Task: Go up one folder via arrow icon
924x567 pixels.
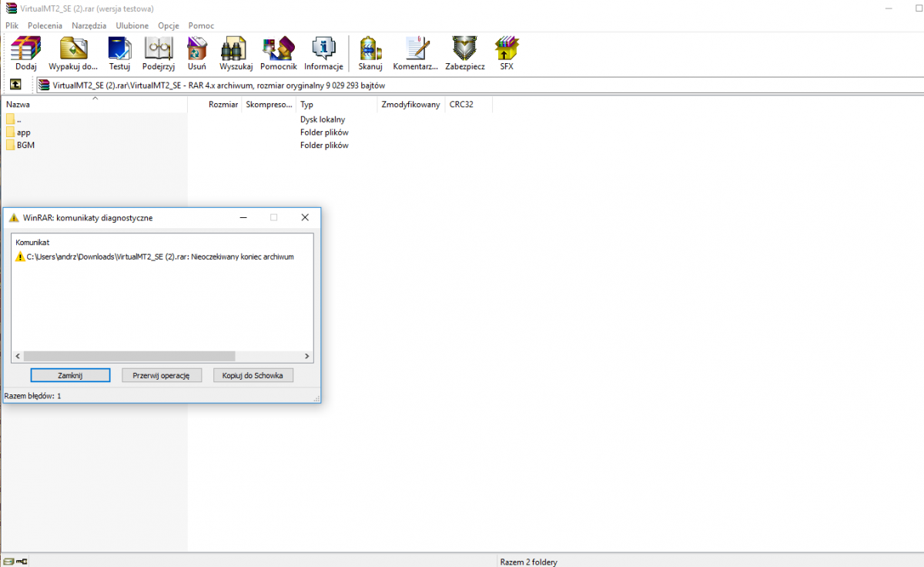Action: pos(15,85)
